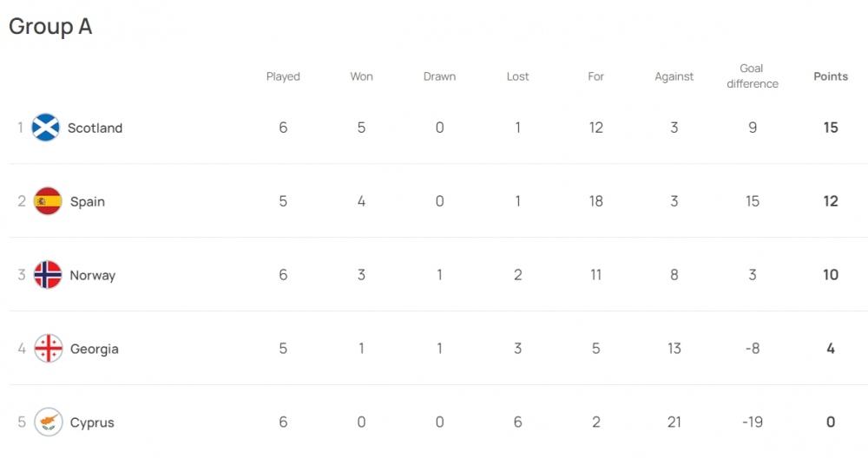Click the Played column header

[283, 76]
